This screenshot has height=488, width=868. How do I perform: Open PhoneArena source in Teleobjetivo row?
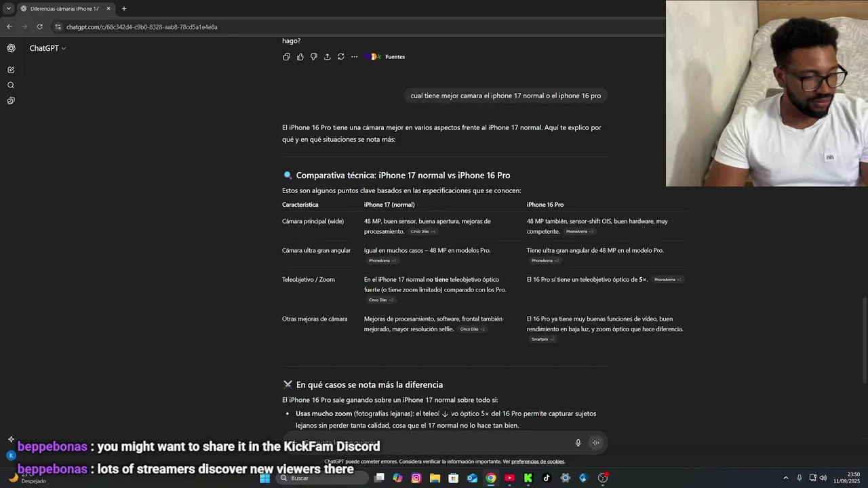tap(668, 280)
